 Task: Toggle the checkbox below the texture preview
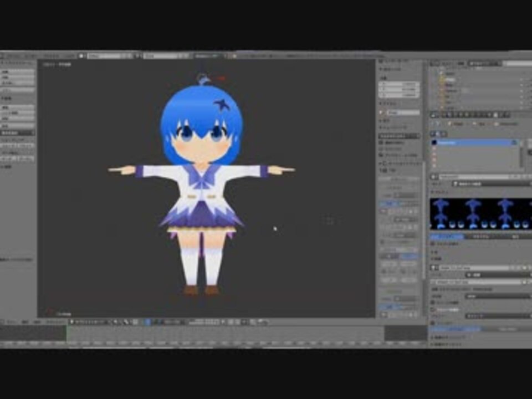433,244
